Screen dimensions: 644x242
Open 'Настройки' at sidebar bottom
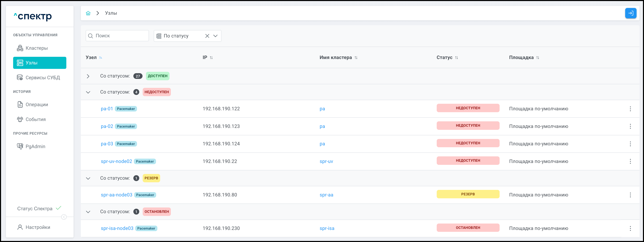coord(37,227)
